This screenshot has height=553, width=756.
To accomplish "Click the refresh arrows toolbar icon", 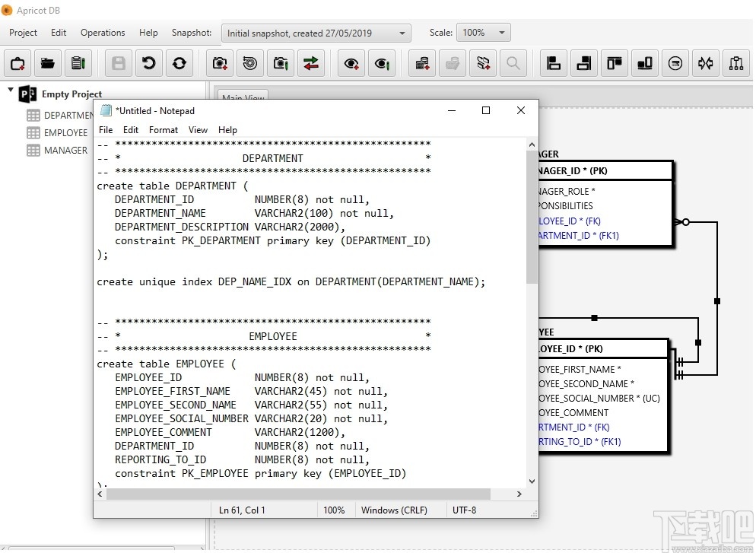I will pyautogui.click(x=179, y=63).
